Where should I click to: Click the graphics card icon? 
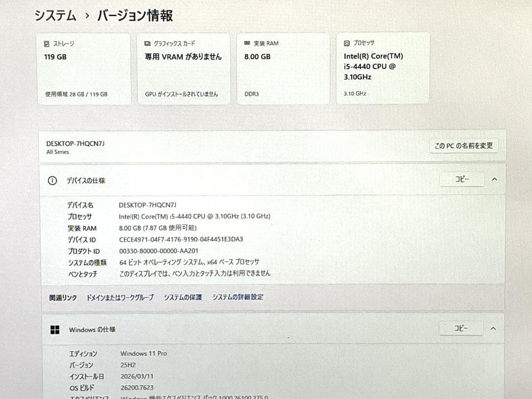point(147,44)
